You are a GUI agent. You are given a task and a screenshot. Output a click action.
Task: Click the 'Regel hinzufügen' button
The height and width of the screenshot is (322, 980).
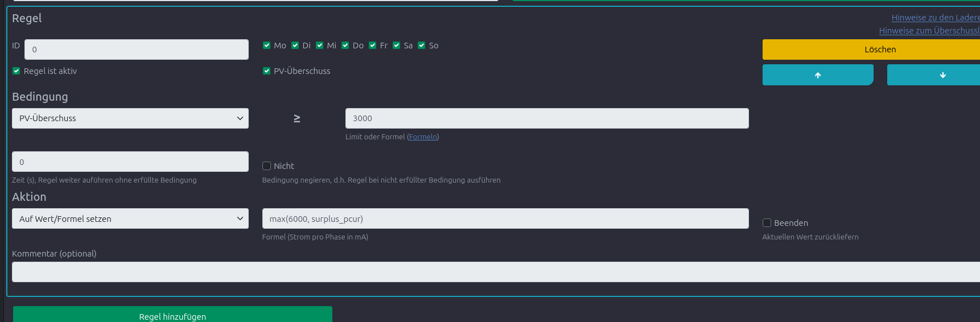(172, 315)
